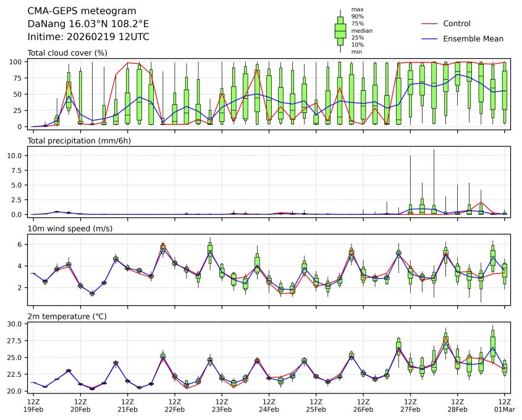Image resolution: width=522 pixels, height=420 pixels.
Task: Select the Total cloud cover panel title
Action: pyautogui.click(x=67, y=53)
